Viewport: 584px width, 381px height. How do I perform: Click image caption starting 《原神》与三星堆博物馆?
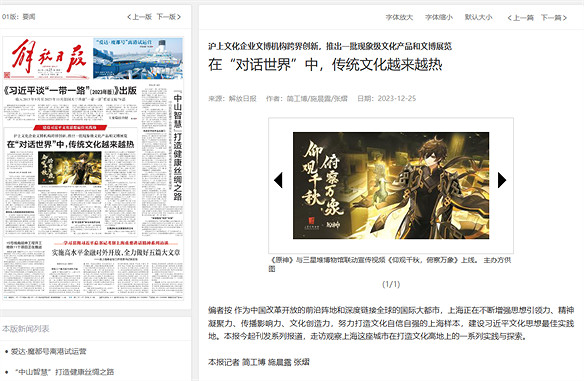390,264
